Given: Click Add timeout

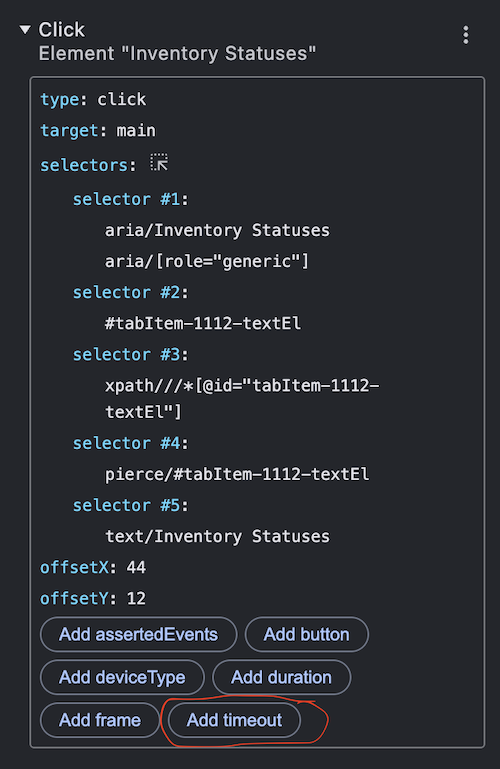Looking at the screenshot, I should tap(234, 719).
